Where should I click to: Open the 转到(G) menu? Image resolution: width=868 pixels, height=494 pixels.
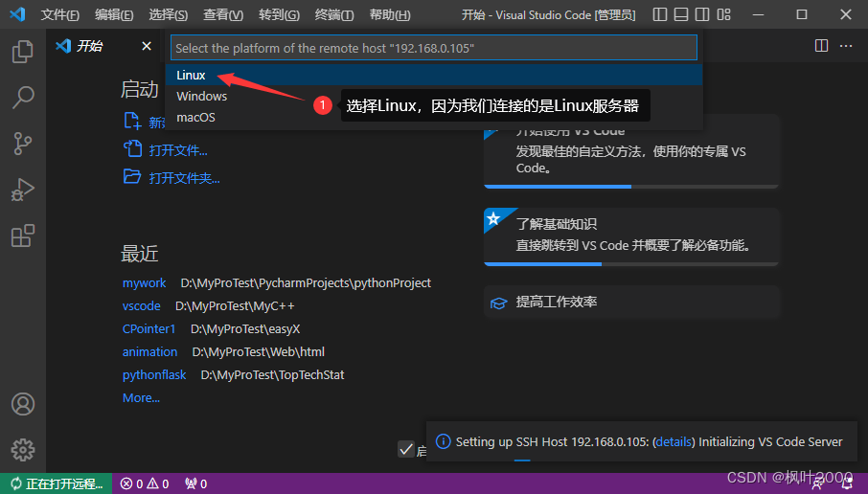(x=279, y=15)
